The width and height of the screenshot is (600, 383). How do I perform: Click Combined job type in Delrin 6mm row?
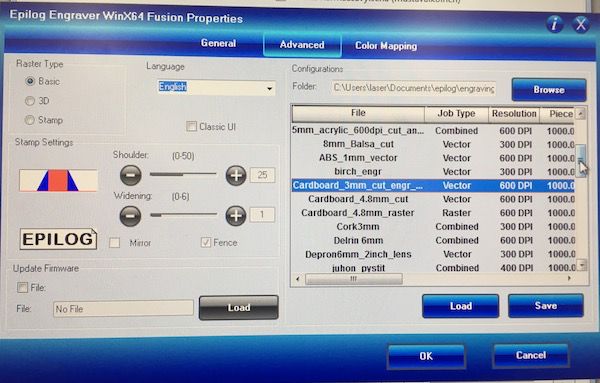[457, 241]
